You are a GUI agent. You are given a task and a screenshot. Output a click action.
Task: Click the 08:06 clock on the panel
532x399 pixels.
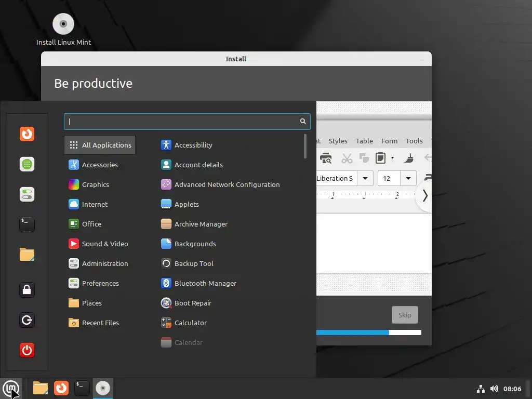(512, 389)
